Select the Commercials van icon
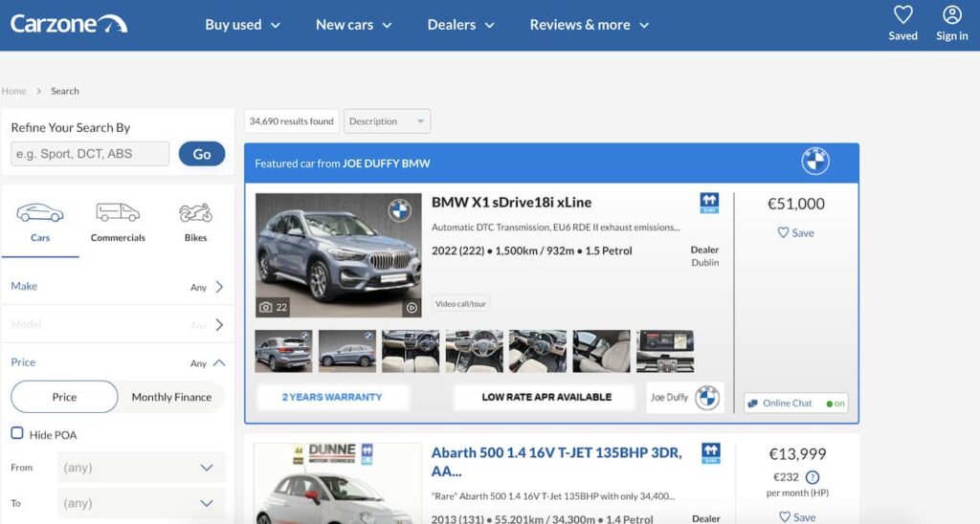 tap(118, 213)
